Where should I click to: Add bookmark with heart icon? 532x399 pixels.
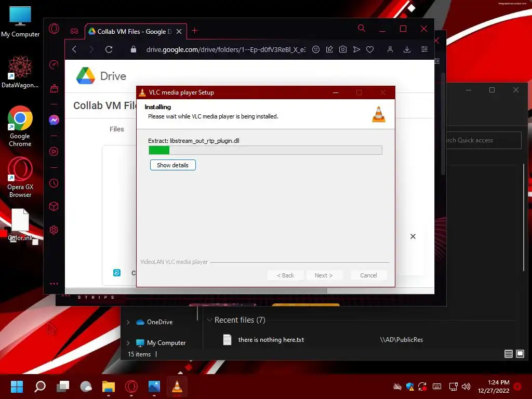(370, 49)
